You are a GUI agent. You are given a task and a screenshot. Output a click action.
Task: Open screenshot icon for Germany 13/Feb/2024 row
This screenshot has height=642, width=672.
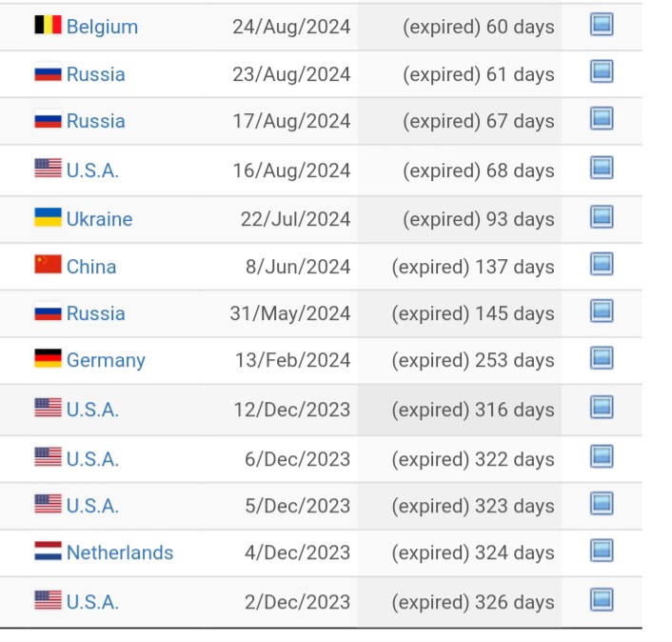602,358
